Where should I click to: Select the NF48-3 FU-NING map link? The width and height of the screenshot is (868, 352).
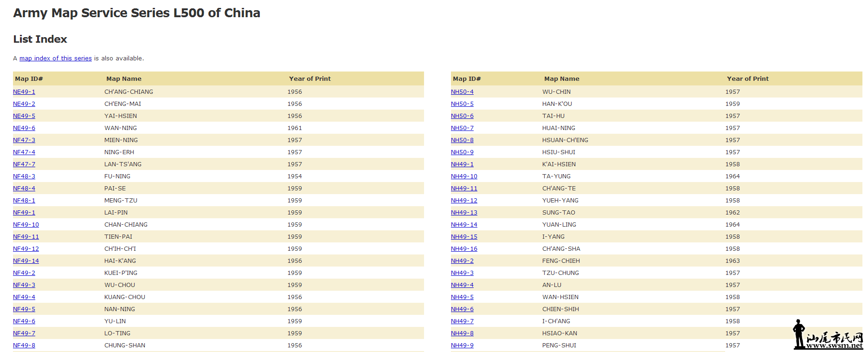[x=24, y=176]
